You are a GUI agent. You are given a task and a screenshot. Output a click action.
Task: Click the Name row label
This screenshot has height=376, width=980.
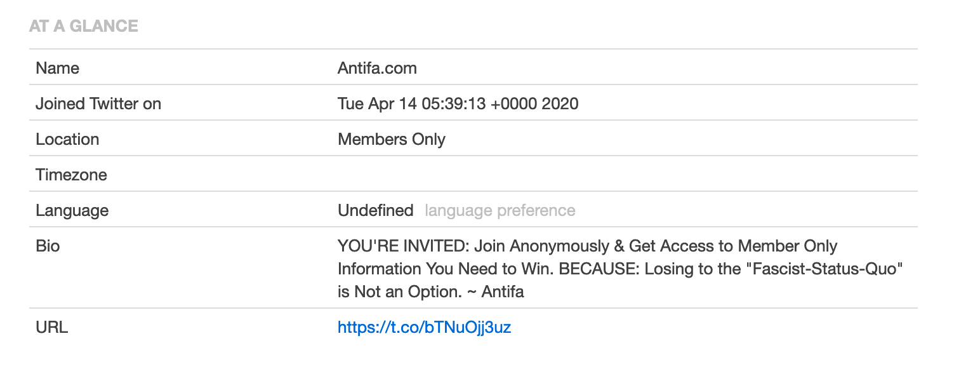58,68
